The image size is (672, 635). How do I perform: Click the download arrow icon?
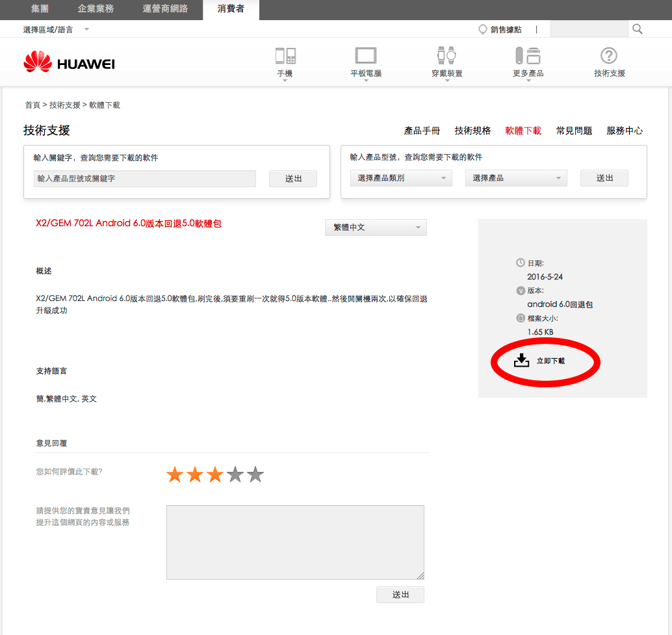tap(522, 360)
